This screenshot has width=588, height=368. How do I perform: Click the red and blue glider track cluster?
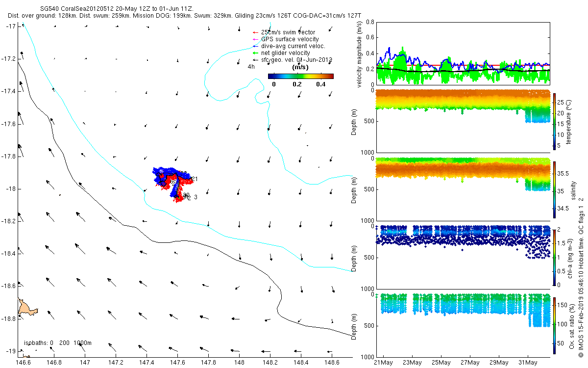pos(172,184)
